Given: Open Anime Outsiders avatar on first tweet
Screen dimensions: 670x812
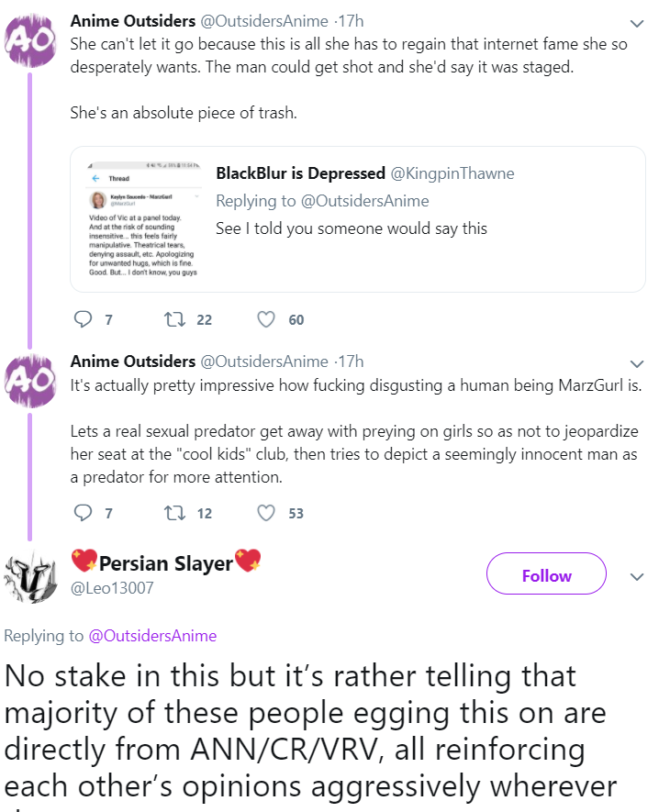Looking at the screenshot, I should 30,39.
